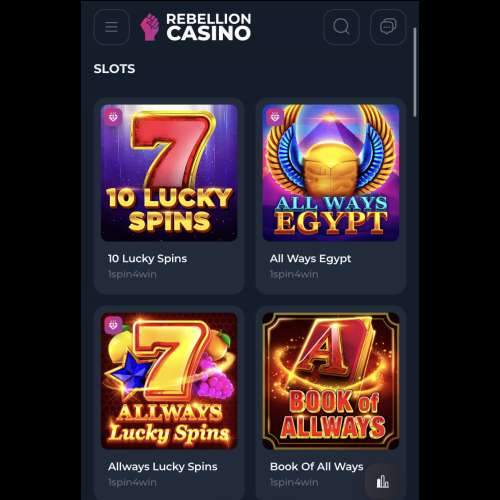Click the pink badge on All Ways Egypt

(x=275, y=117)
